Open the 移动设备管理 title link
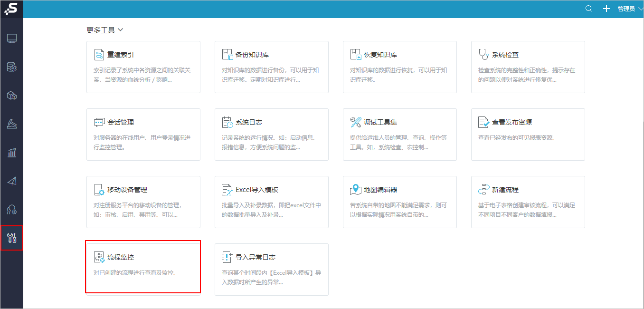The width and height of the screenshot is (644, 309). [x=127, y=190]
